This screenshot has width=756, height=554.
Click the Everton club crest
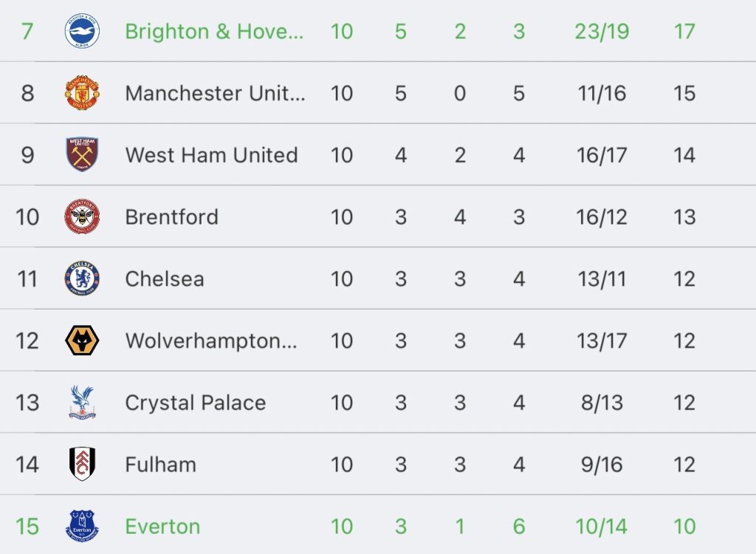[82, 526]
